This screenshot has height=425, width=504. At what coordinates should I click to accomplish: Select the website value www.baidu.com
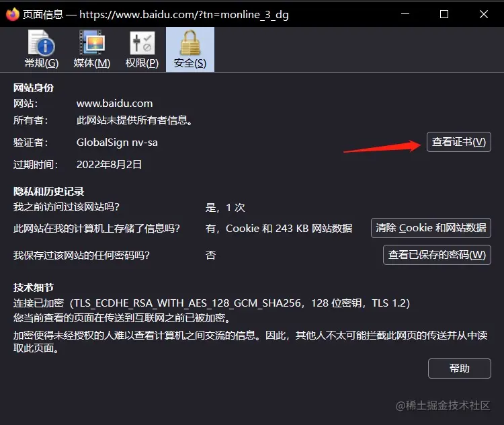point(114,104)
